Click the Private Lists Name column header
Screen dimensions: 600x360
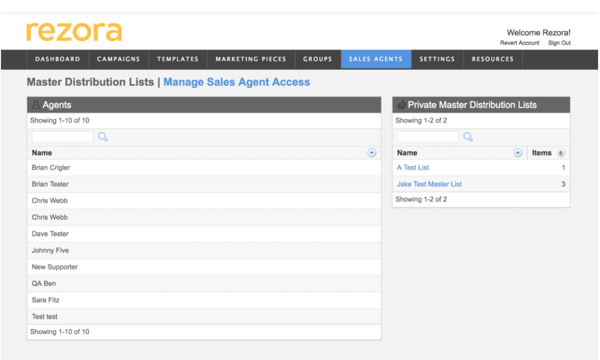coord(407,153)
